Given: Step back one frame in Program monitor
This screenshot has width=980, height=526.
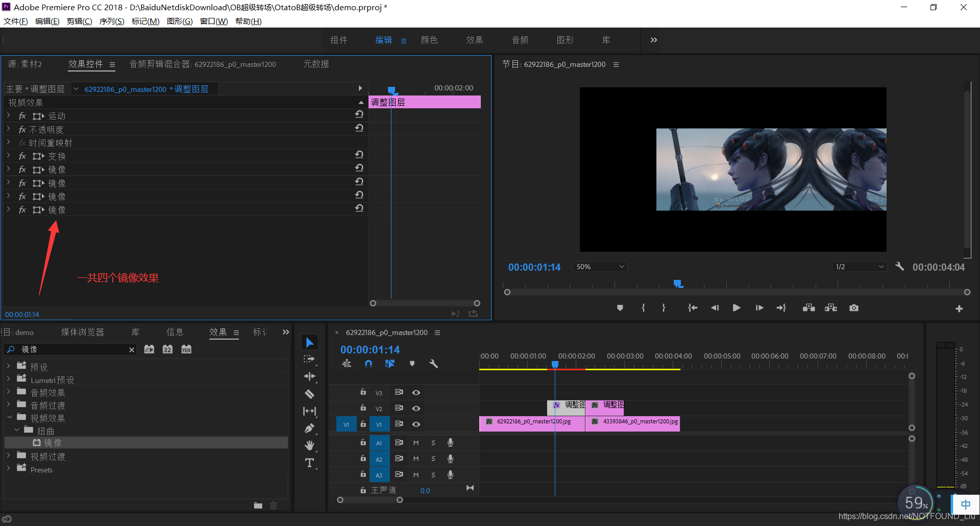Looking at the screenshot, I should (x=715, y=308).
